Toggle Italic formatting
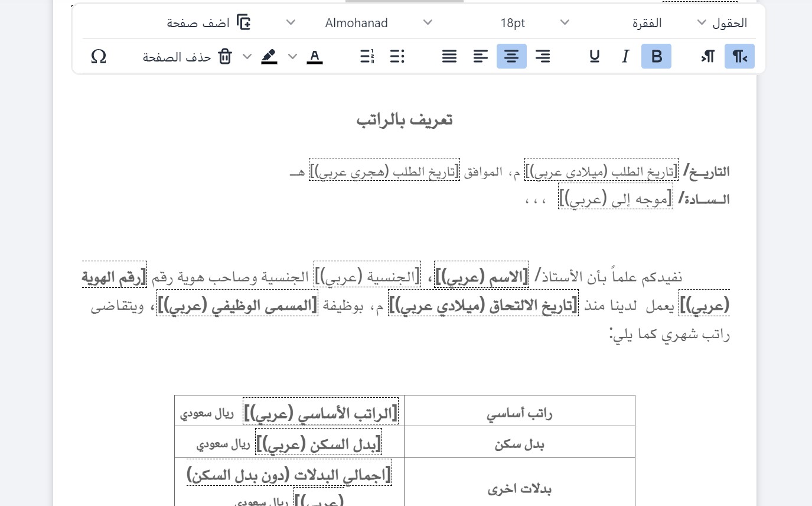 click(625, 56)
